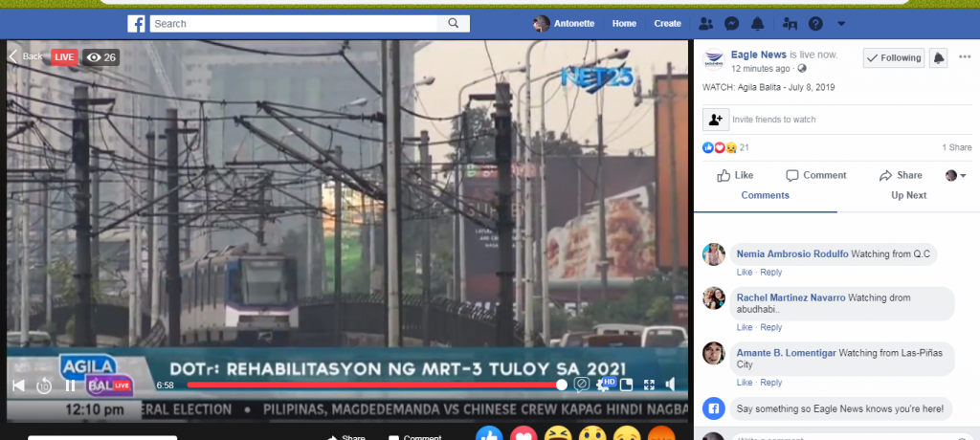This screenshot has height=440, width=980.
Task: Click the search magnifier button
Action: (452, 24)
